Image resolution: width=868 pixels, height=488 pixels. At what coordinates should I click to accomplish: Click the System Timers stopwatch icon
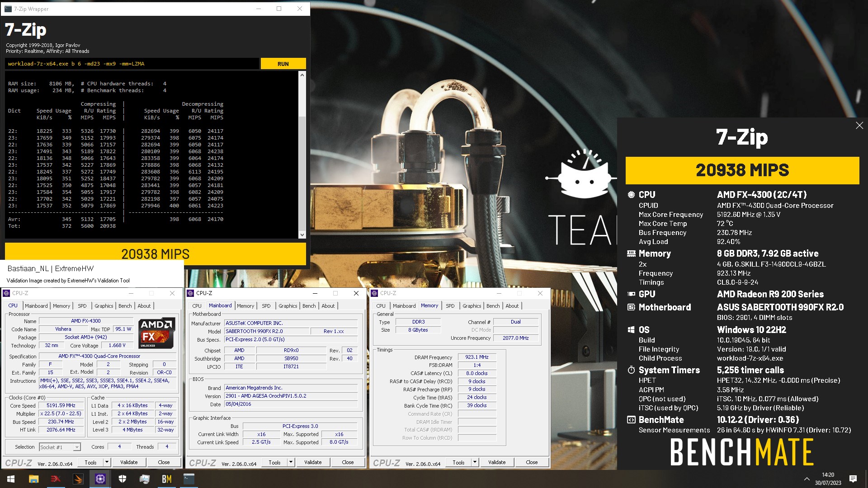click(631, 370)
